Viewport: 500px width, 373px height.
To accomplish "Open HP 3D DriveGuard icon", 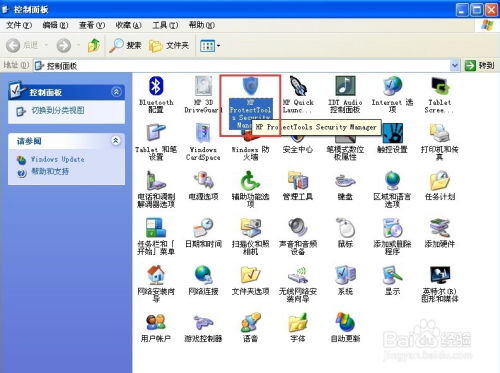I will point(203,86).
